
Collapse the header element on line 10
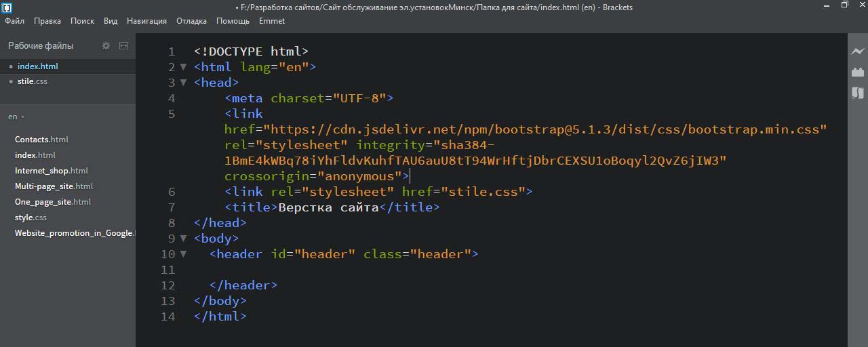[183, 254]
